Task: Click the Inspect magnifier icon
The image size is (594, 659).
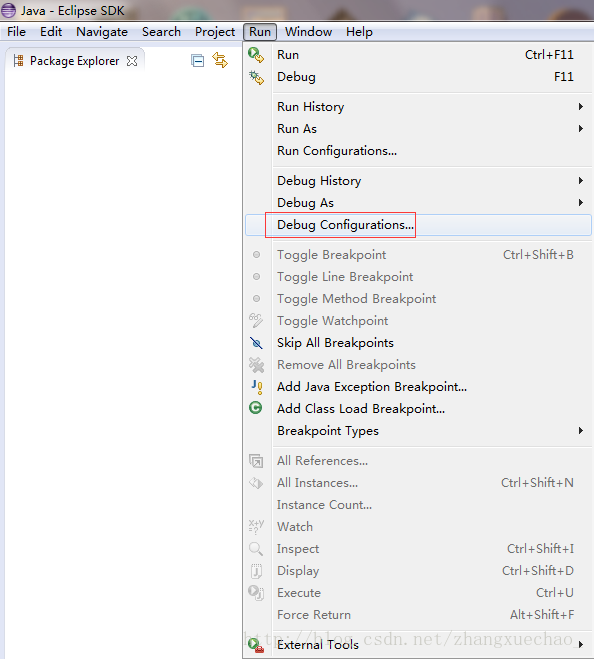Action: [256, 548]
